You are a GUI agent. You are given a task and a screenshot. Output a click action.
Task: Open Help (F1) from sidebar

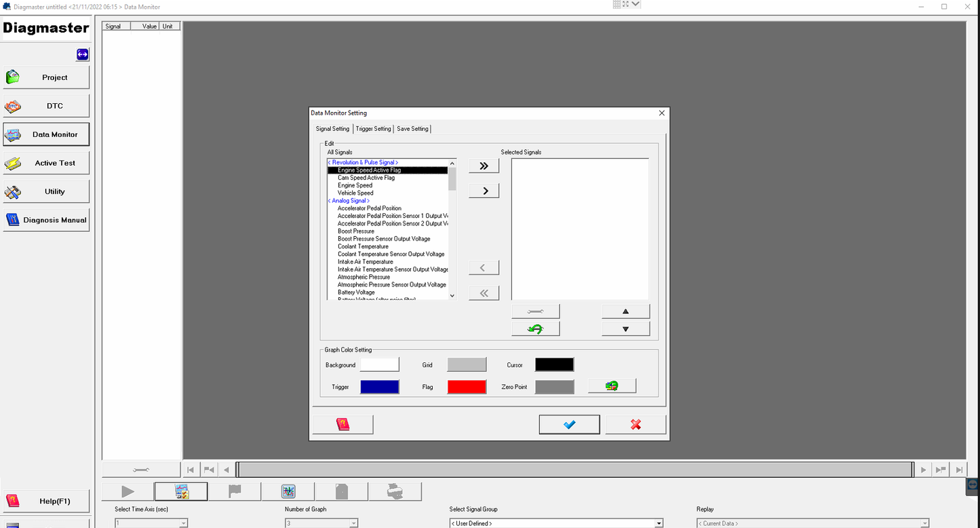pos(46,501)
